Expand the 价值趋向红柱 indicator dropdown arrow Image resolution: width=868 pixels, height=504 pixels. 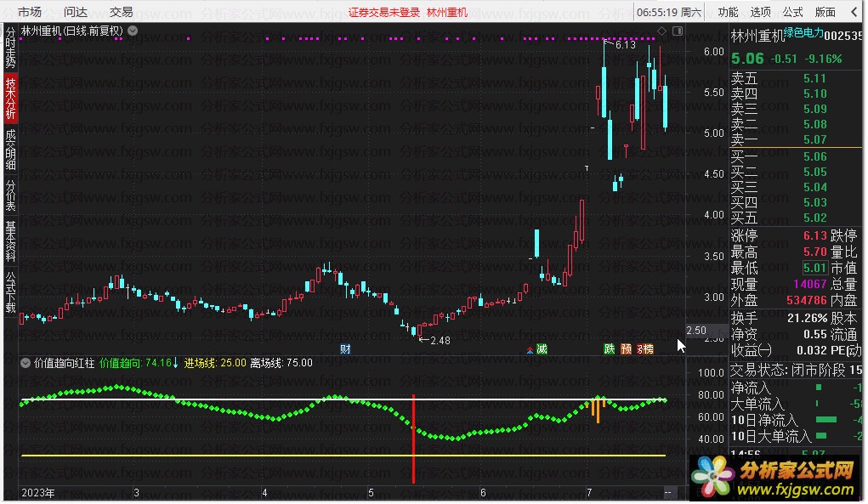(x=26, y=363)
